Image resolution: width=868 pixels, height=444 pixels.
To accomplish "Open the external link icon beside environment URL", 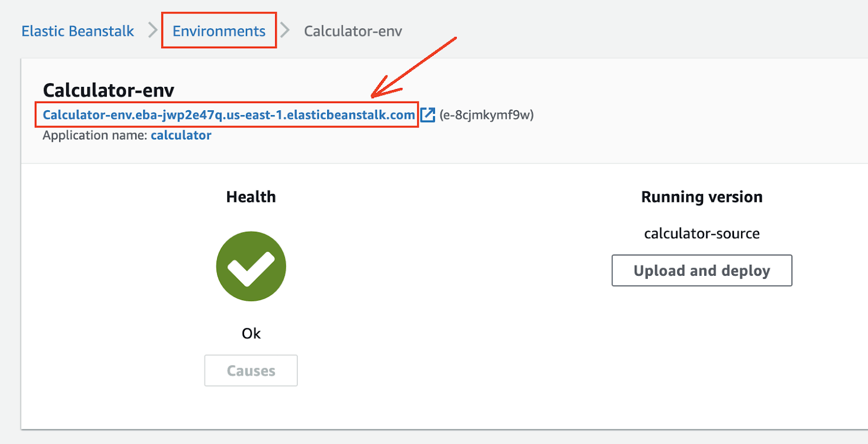I will click(x=428, y=115).
